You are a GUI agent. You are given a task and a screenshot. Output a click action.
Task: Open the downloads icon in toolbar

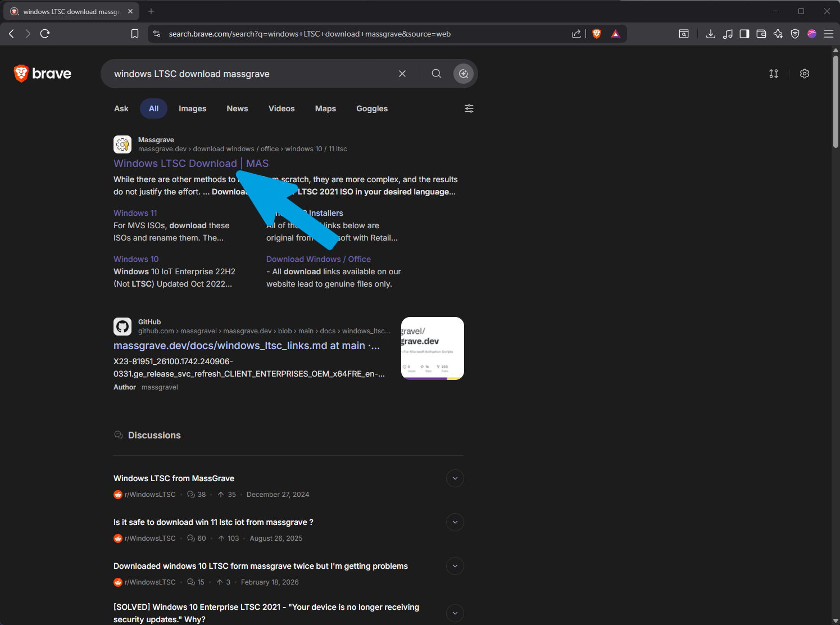[711, 34]
